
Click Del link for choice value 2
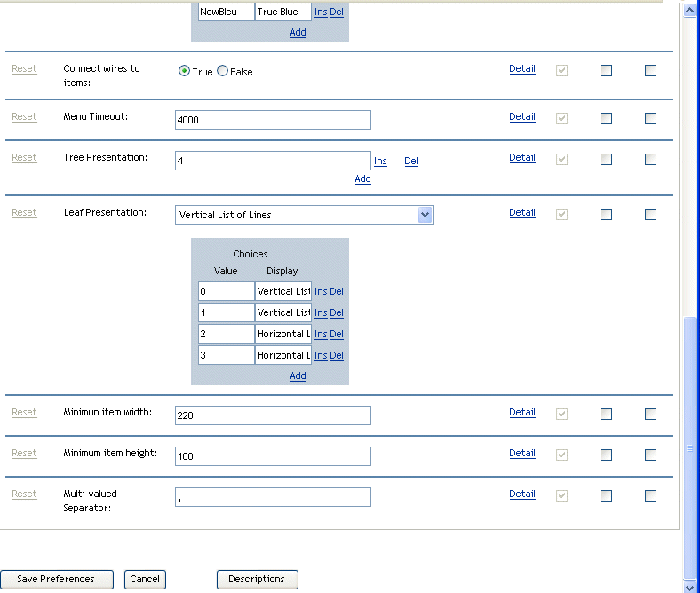tap(337, 335)
